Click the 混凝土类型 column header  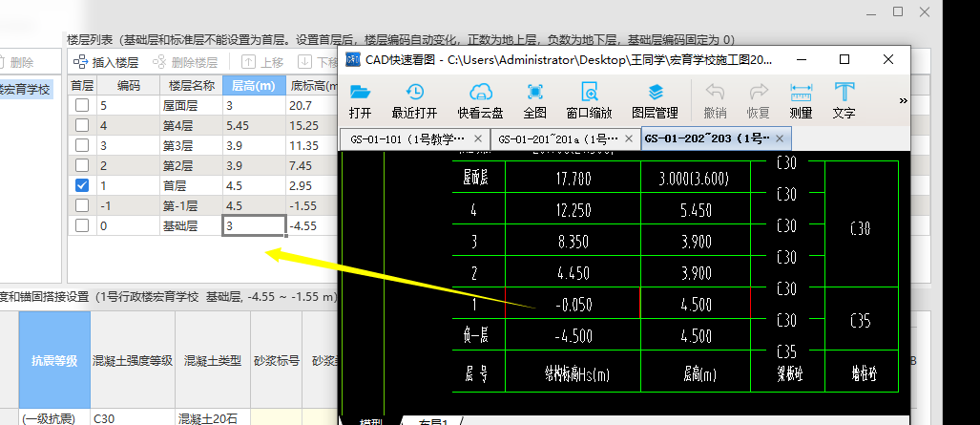point(213,360)
